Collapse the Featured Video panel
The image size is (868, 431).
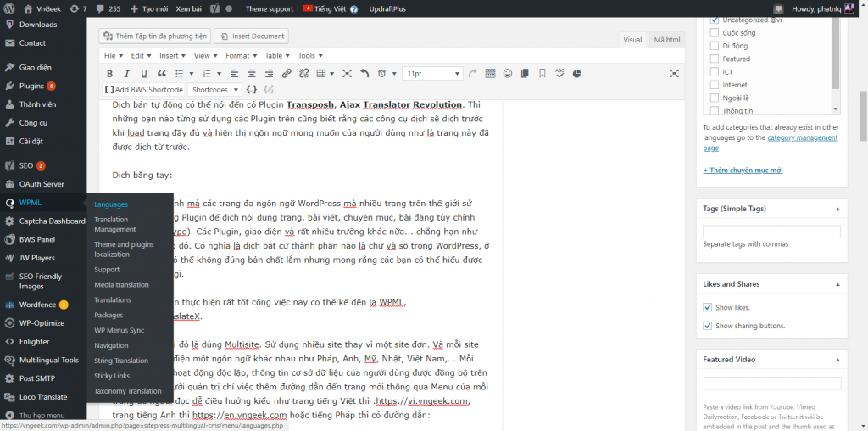pyautogui.click(x=837, y=360)
